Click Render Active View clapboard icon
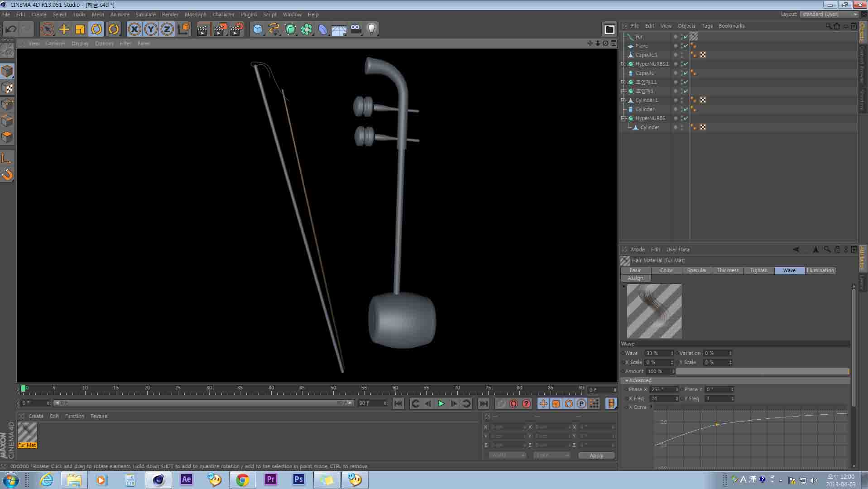Screen dimensions: 868x489 coord(202,29)
